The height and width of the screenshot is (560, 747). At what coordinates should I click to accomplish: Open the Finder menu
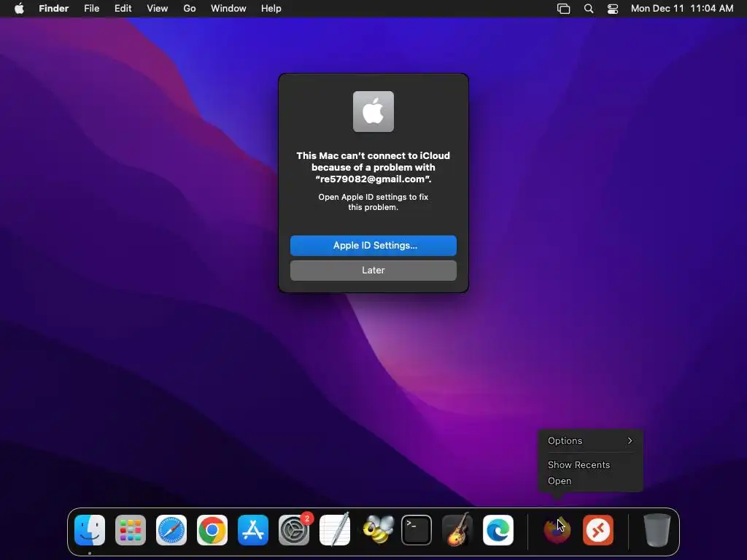coord(54,9)
